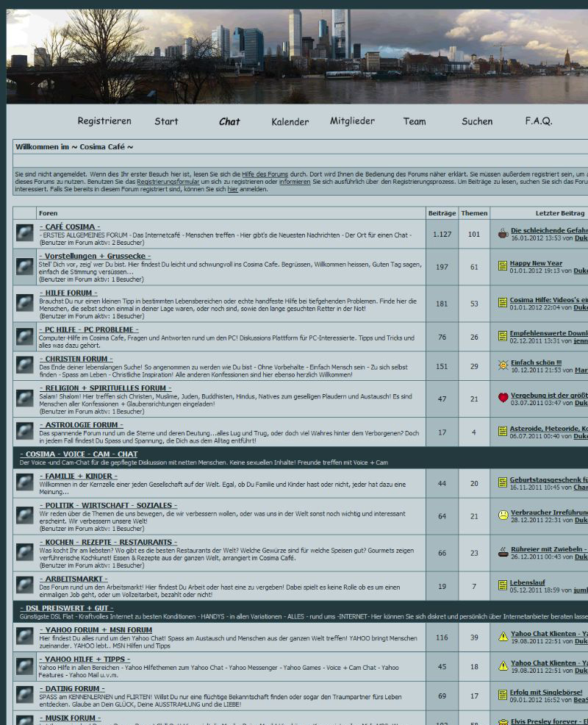Viewport: 588px width, 725px height.
Task: Open the FAMILIE + KINDER forum
Action: coord(79,476)
